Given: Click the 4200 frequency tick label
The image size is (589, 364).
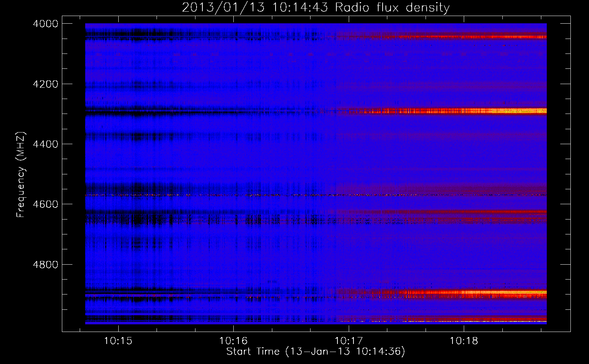Looking at the screenshot, I should pos(46,84).
